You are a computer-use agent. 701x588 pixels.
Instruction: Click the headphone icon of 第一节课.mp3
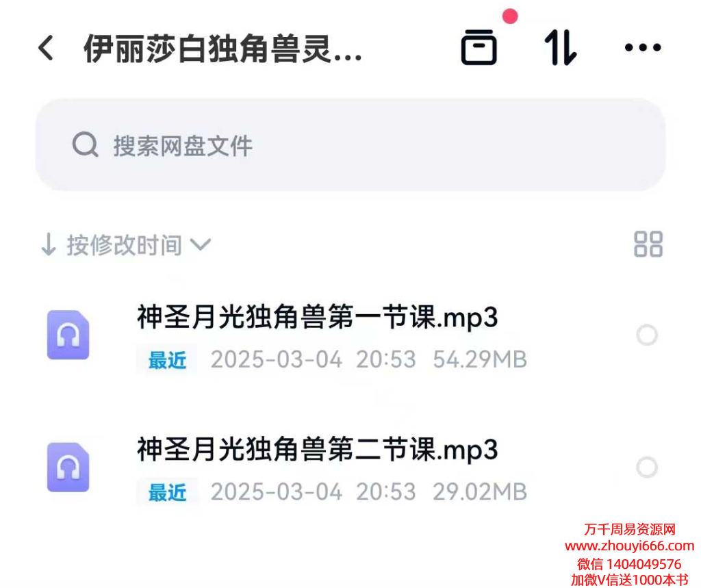coord(68,335)
